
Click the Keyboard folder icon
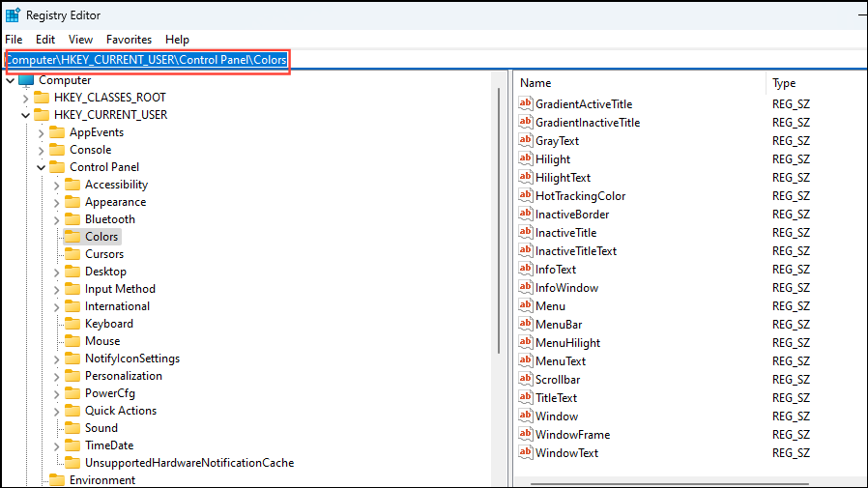coord(72,324)
